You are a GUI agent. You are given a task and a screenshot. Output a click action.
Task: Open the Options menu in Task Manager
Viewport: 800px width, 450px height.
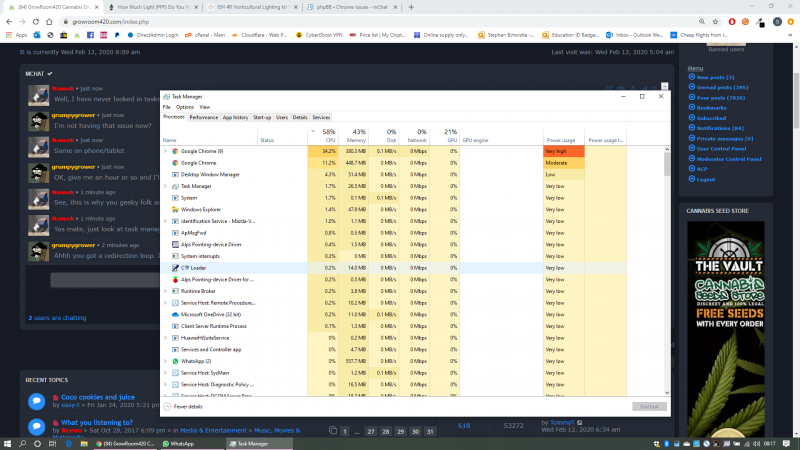click(x=184, y=106)
